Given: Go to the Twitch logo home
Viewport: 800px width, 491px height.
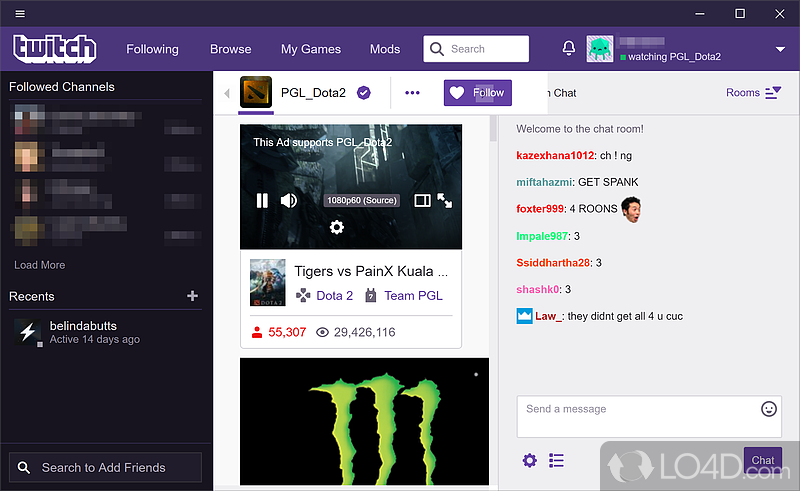Looking at the screenshot, I should coord(55,49).
